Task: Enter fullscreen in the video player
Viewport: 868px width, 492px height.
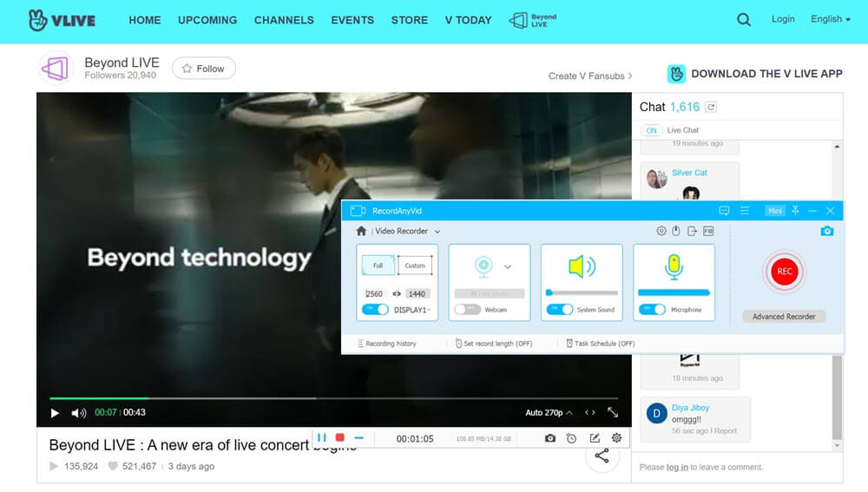Action: tap(613, 413)
